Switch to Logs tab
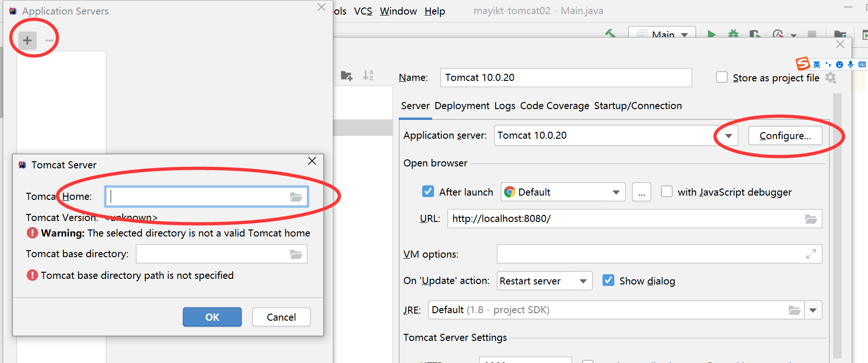868x363 pixels. 505,106
